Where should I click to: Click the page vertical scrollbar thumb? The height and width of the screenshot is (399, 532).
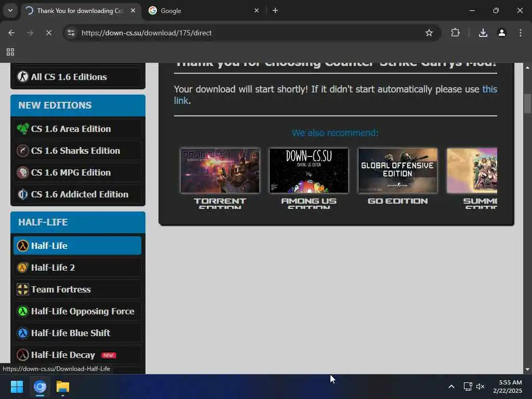(528, 103)
